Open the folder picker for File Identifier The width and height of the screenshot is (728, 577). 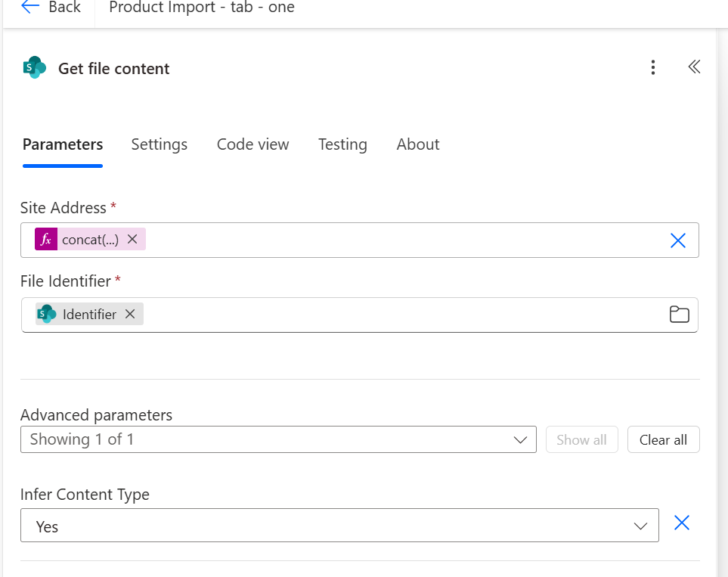point(679,315)
